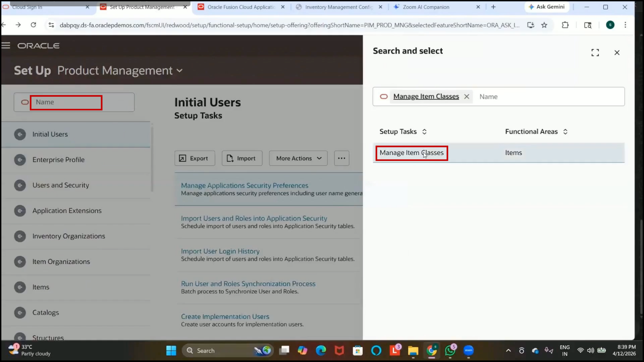Expand the Product Management offering dropdown
Screen dimensions: 644x362
(x=179, y=71)
